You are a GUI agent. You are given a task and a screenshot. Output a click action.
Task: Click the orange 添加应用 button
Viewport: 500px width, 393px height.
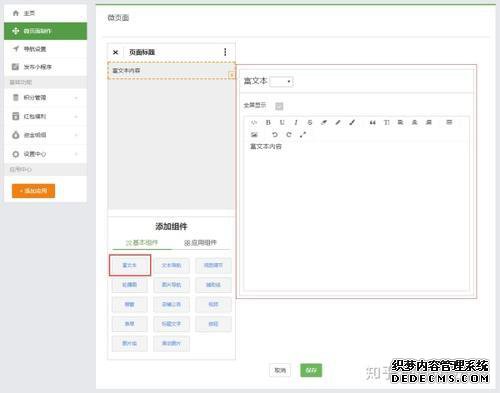(x=33, y=191)
